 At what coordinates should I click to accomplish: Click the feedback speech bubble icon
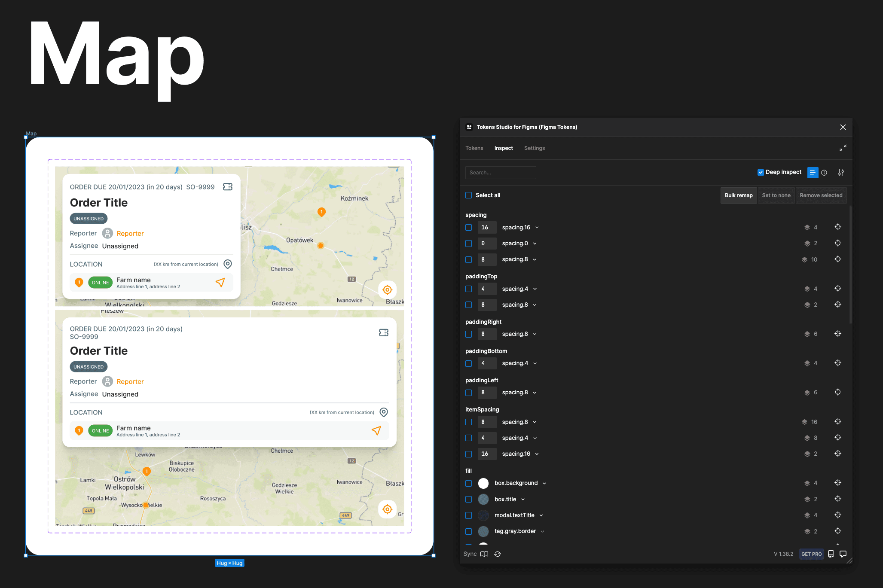[x=843, y=554]
